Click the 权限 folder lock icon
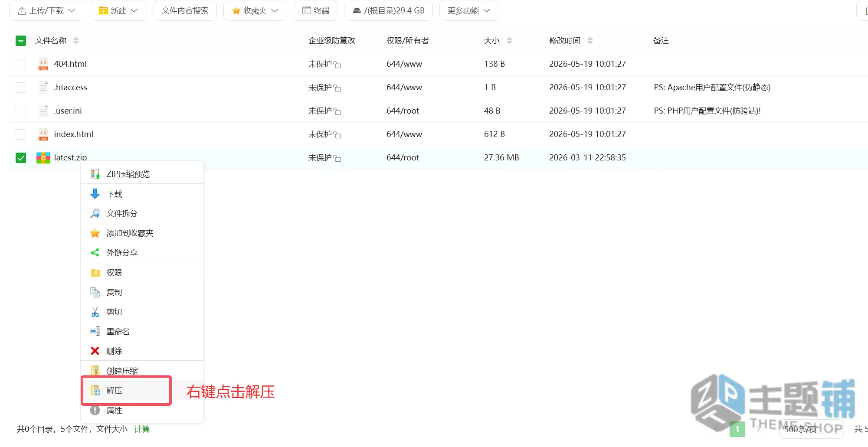 click(x=95, y=272)
